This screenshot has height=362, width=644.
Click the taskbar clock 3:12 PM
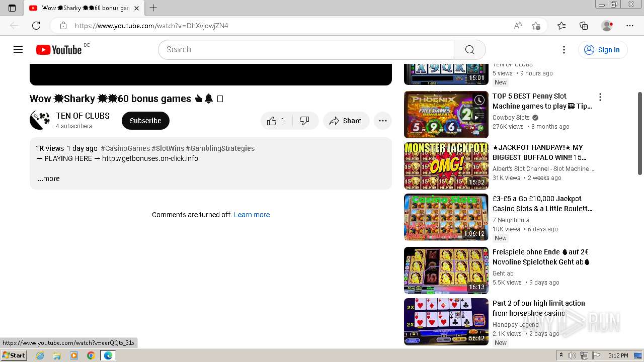coord(618,355)
